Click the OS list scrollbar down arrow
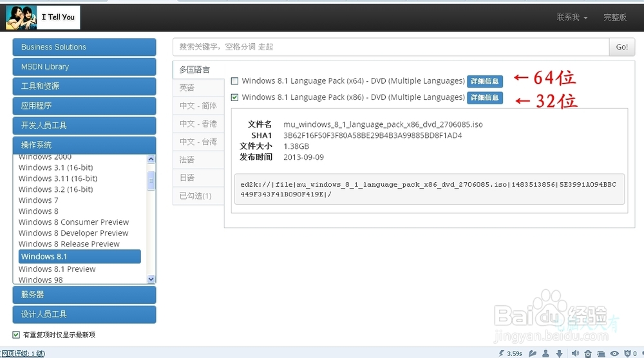The height and width of the screenshot is (358, 644). [151, 279]
